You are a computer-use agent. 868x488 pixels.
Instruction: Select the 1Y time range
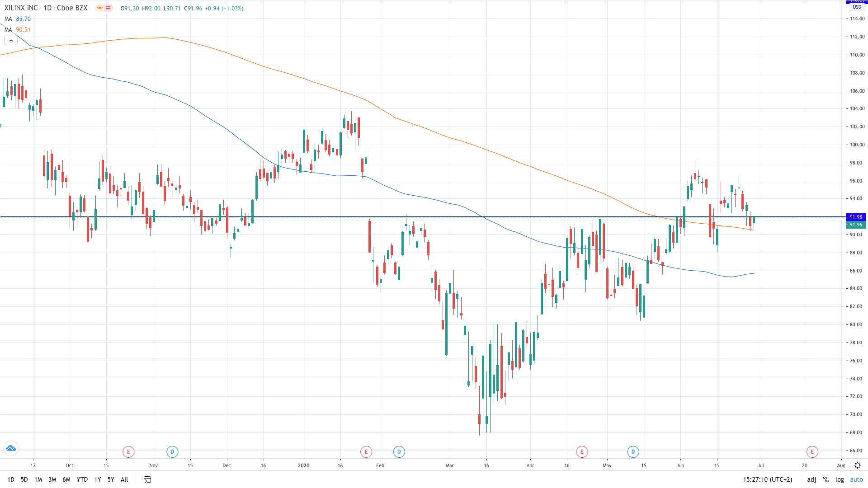(98, 479)
